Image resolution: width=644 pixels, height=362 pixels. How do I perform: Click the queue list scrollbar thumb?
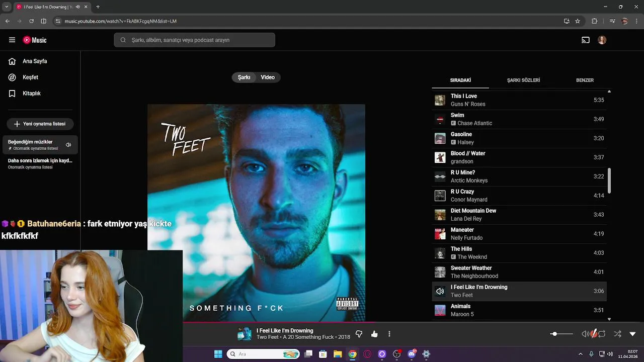tap(609, 180)
